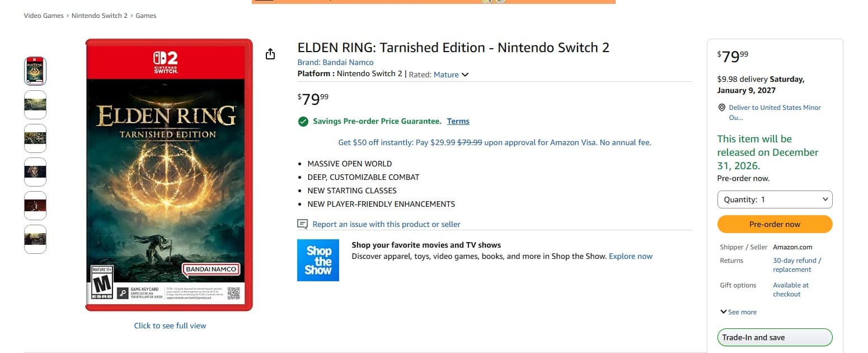Click Explore now link
Screen dimensions: 868x353
click(x=630, y=256)
